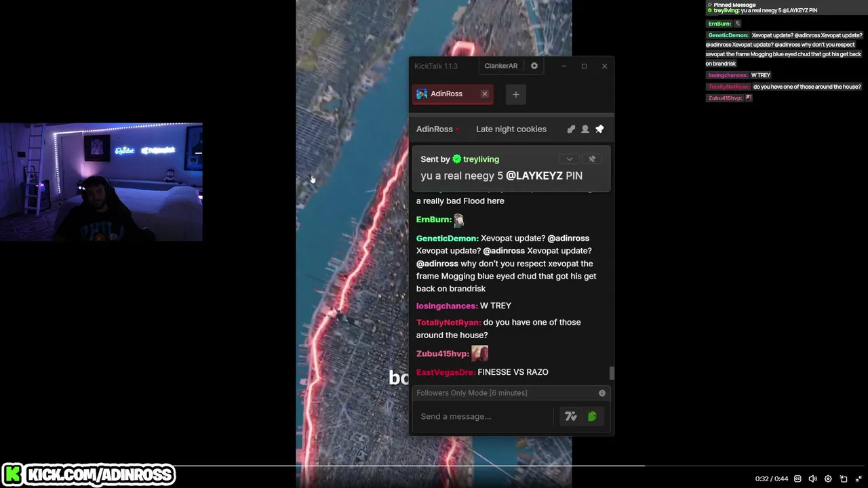Viewport: 868px width, 488px height.
Task: Click the 'W TREY' message in KickTalk chat
Action: 496,306
